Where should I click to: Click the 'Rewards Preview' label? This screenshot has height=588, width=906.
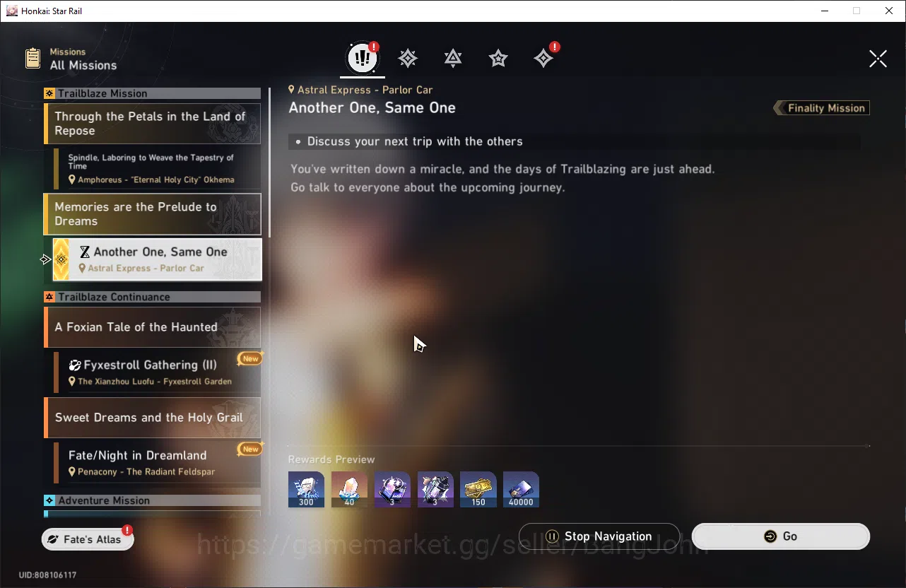click(331, 459)
